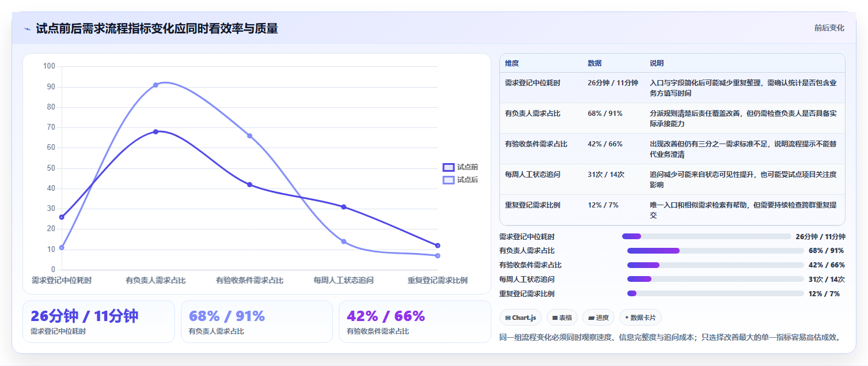Click x-axis label 重复登记需求比例
Viewport: 868px width, 366px height.
point(438,280)
